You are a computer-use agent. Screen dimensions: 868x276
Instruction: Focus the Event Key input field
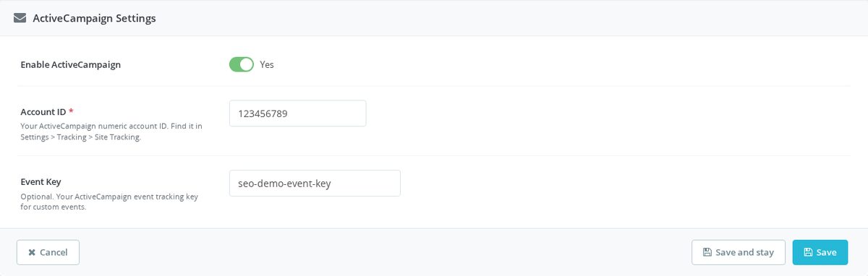[x=315, y=183]
